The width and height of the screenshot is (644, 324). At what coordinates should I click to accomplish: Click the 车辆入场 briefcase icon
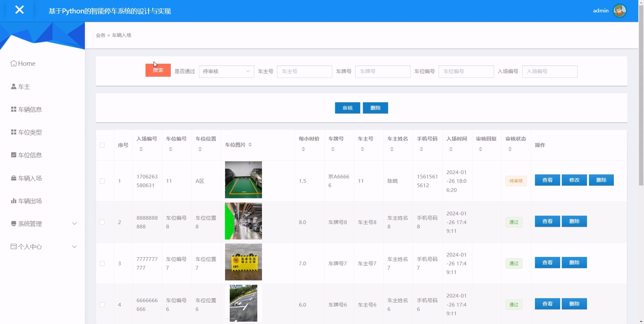[x=13, y=178]
